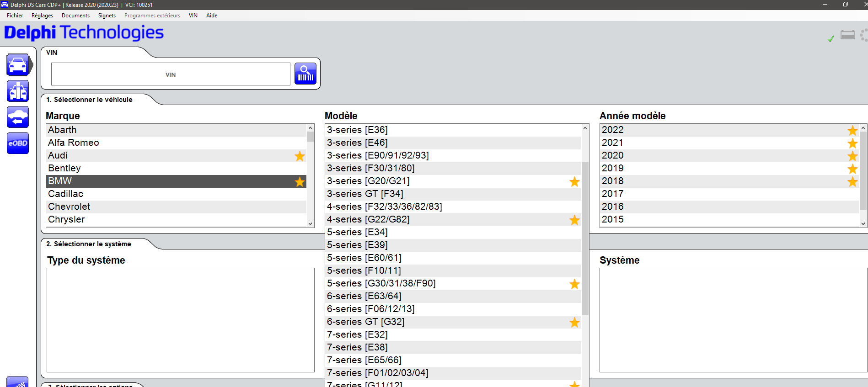Pick Cadillac from the Marque list
Viewport: 868px width, 387px height.
[176, 194]
